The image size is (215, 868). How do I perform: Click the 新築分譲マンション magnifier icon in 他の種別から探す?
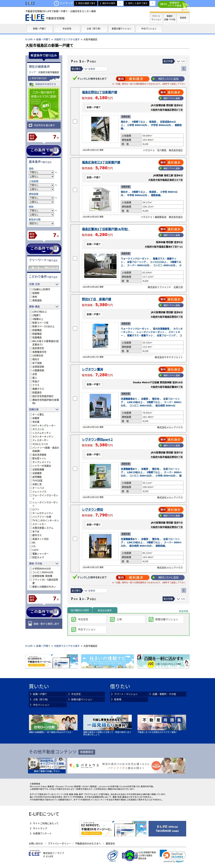coord(151,619)
